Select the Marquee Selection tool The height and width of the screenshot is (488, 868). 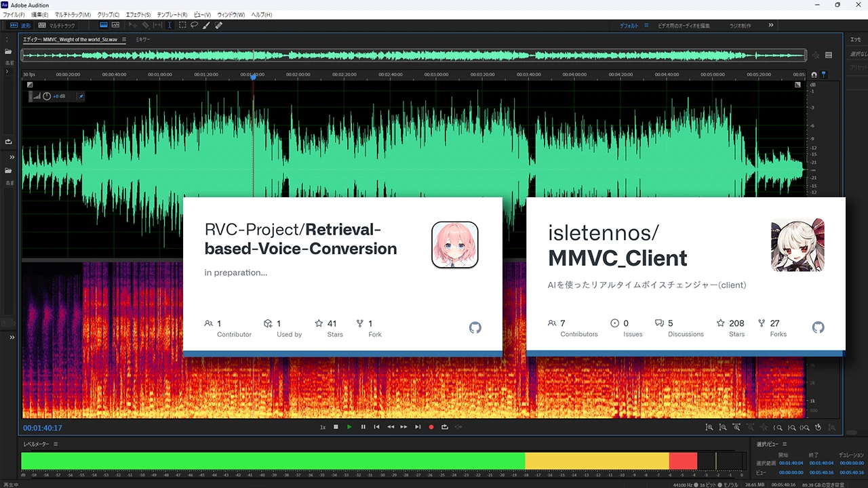click(182, 25)
